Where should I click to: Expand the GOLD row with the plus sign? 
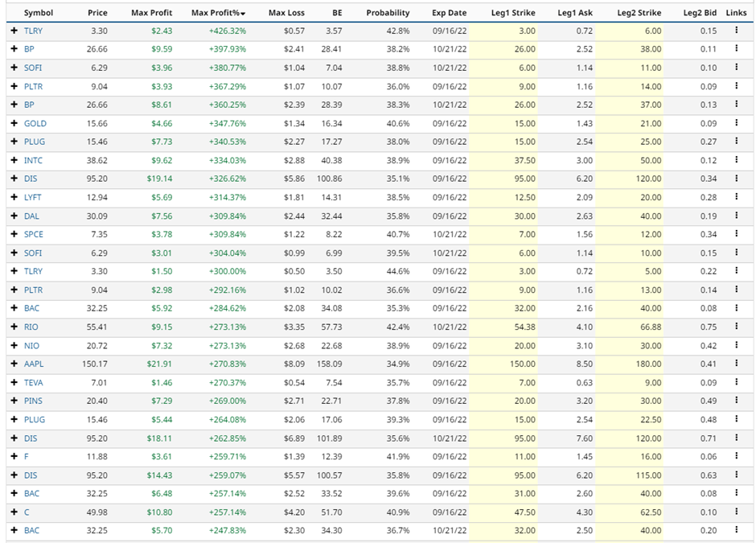pyautogui.click(x=14, y=123)
